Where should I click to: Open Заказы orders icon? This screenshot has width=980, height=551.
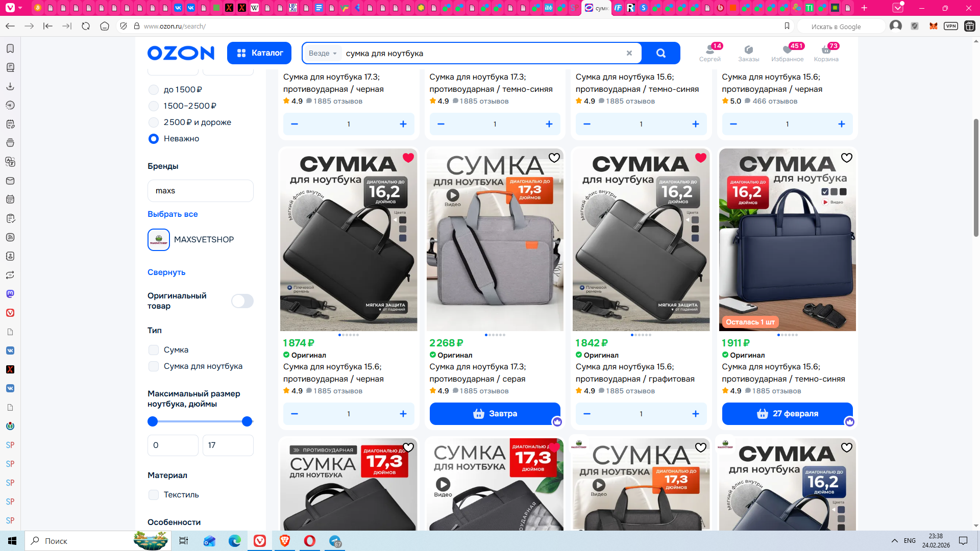[x=748, y=53]
